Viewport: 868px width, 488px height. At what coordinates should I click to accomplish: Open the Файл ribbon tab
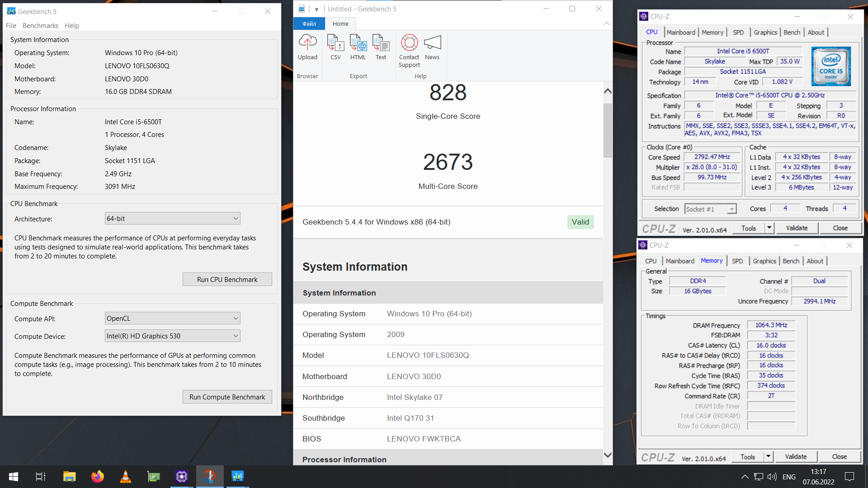pyautogui.click(x=309, y=23)
